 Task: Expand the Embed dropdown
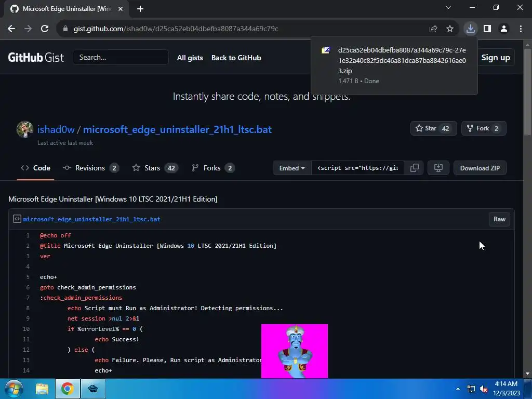click(x=292, y=168)
